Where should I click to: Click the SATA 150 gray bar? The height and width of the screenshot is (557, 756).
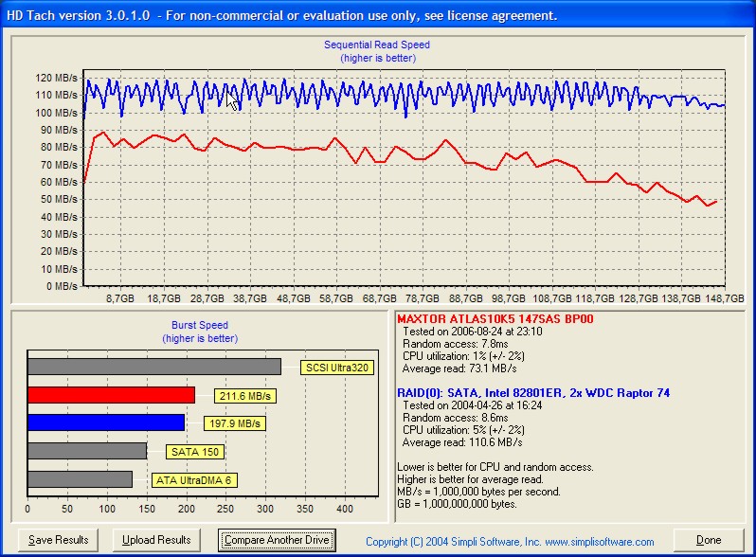87,451
